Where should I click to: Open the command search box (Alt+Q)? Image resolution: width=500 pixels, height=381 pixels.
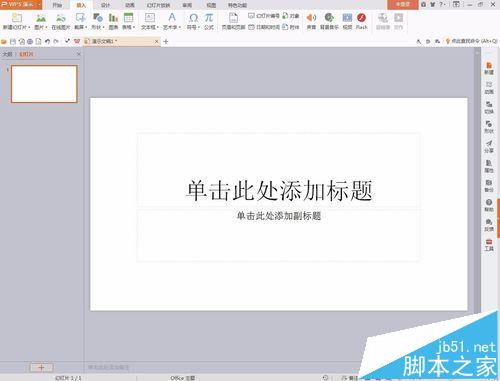(472, 41)
